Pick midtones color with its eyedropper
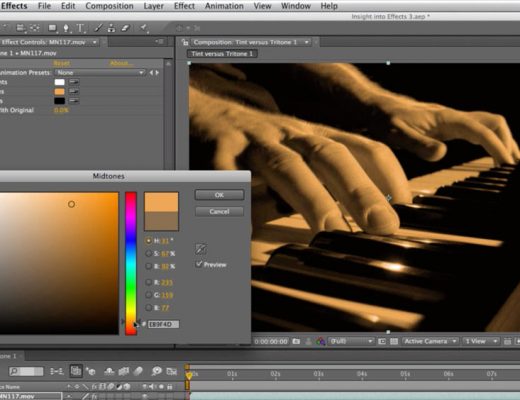The width and height of the screenshot is (520, 400). tap(74, 91)
